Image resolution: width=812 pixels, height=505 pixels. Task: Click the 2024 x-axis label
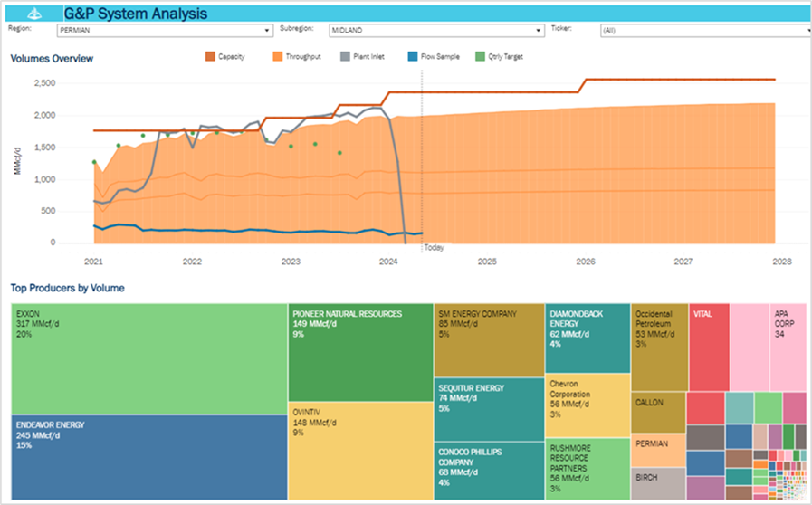pos(388,262)
